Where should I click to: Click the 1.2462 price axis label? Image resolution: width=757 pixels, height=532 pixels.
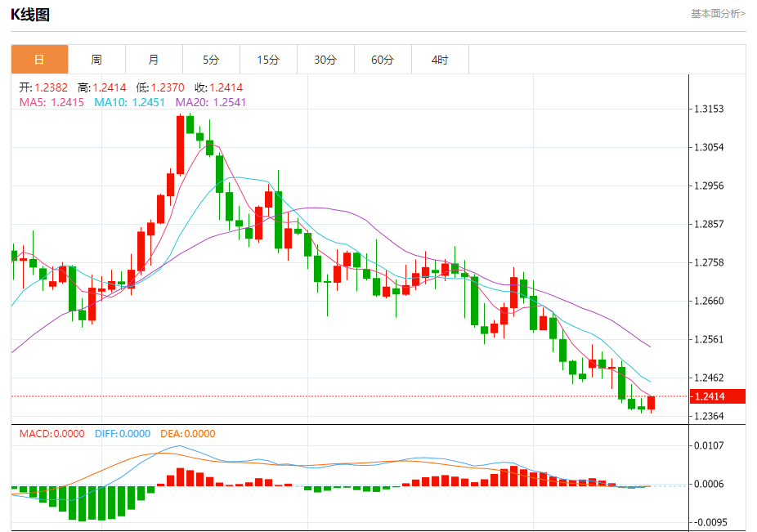[x=709, y=378]
